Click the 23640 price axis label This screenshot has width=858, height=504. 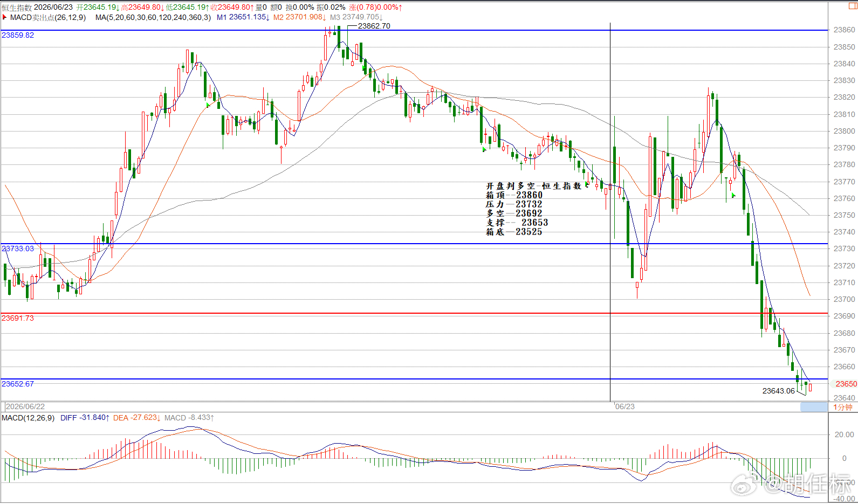844,398
